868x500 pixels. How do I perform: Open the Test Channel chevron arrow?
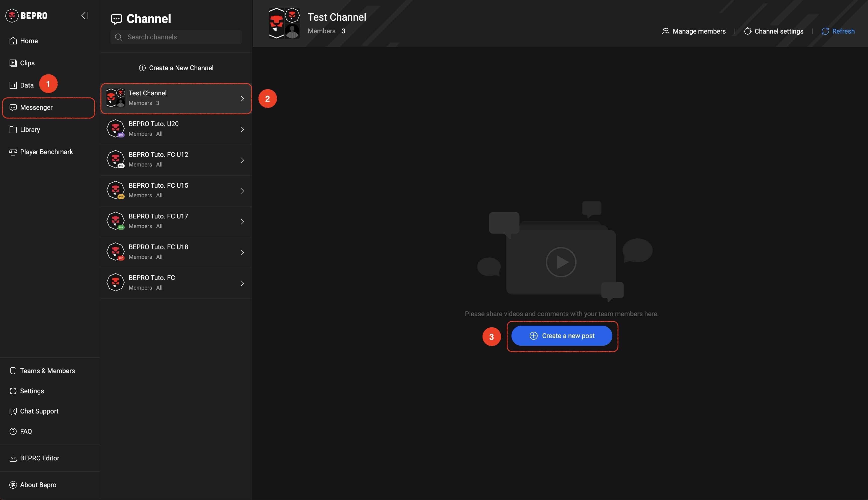[242, 99]
